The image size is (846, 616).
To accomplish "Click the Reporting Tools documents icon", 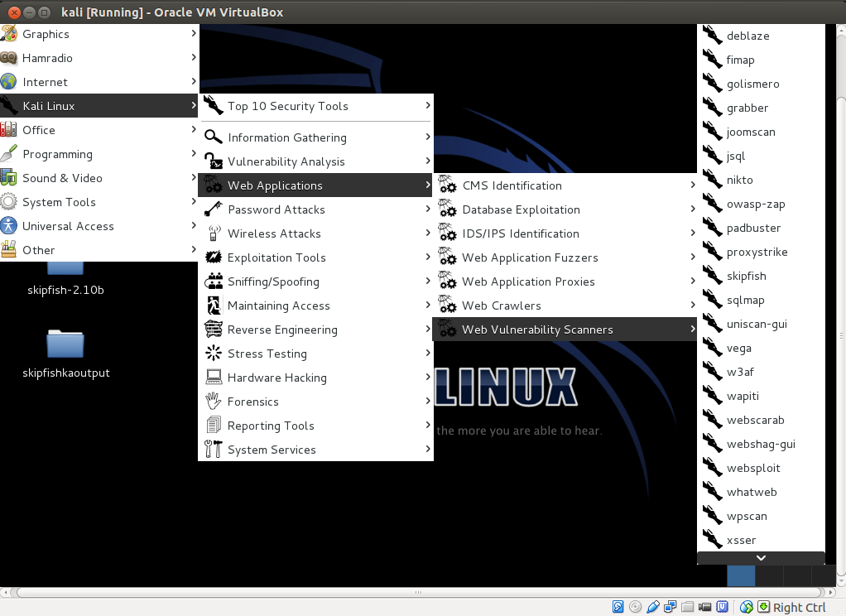I will tap(214, 426).
